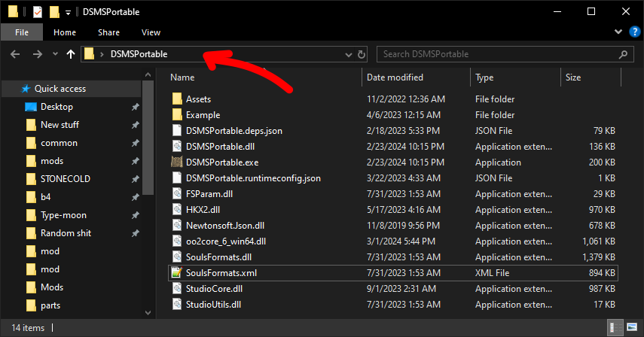
Task: Open the address bar previous locations dropdown
Action: point(348,54)
